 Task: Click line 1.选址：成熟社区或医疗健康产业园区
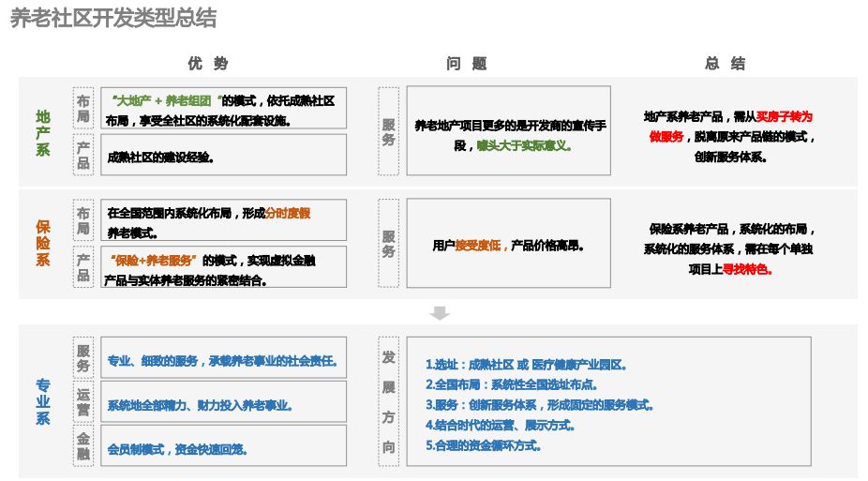click(526, 365)
